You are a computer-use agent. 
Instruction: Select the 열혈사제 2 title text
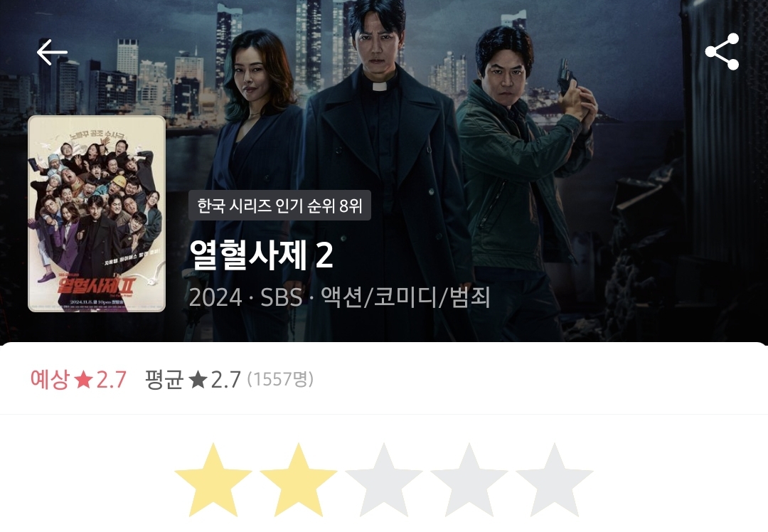pyautogui.click(x=261, y=254)
